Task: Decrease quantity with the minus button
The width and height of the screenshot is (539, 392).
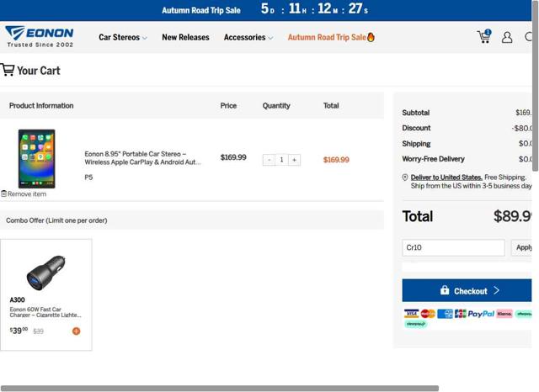Action: point(269,160)
